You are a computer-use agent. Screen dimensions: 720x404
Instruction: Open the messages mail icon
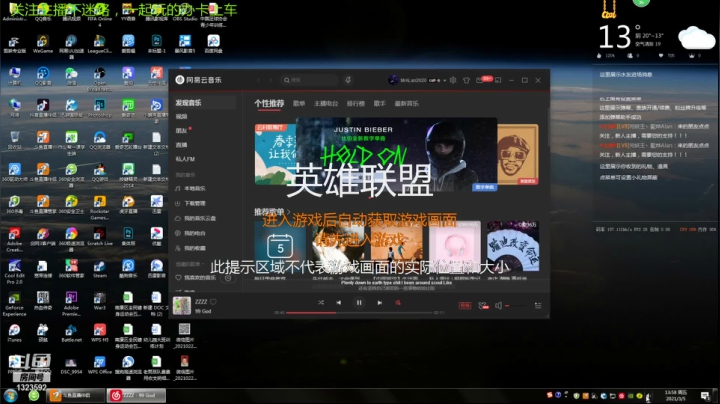tap(480, 80)
